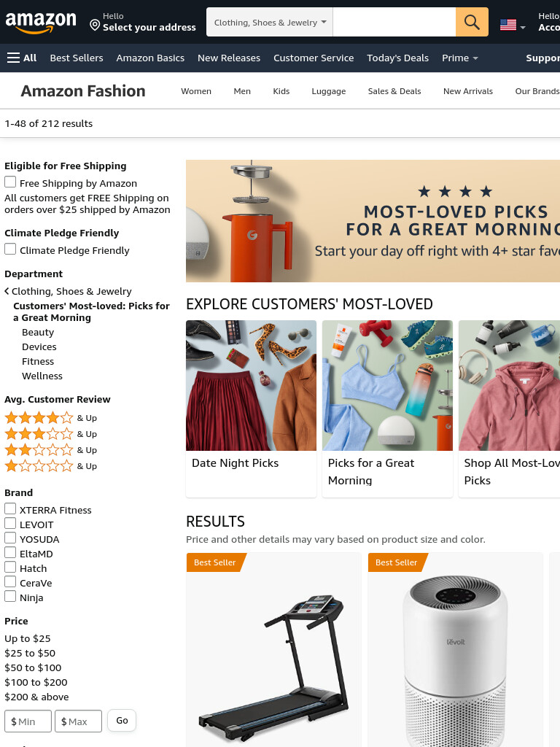Check the Climate Pledge Friendly box

click(x=10, y=249)
